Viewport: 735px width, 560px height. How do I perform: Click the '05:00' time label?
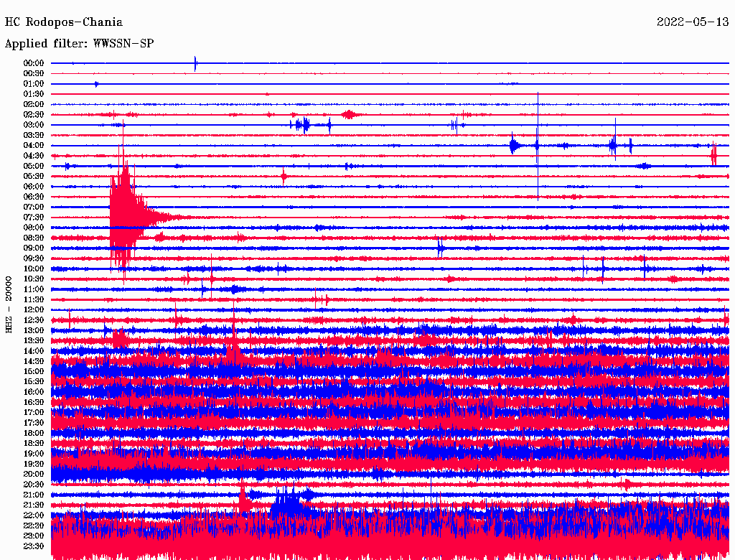pos(34,166)
